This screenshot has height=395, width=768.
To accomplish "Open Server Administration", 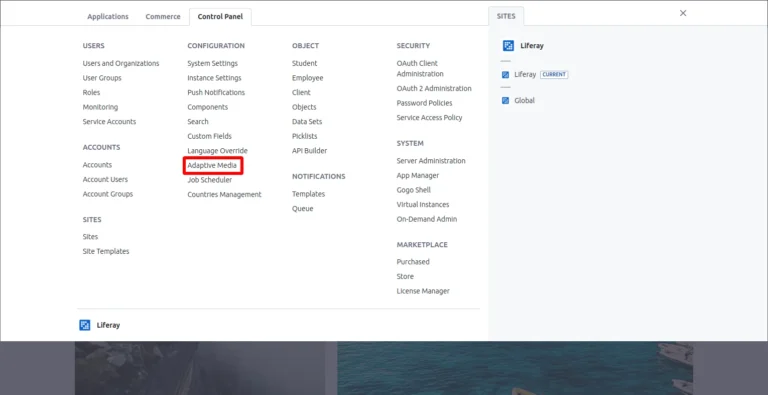I will coord(431,161).
